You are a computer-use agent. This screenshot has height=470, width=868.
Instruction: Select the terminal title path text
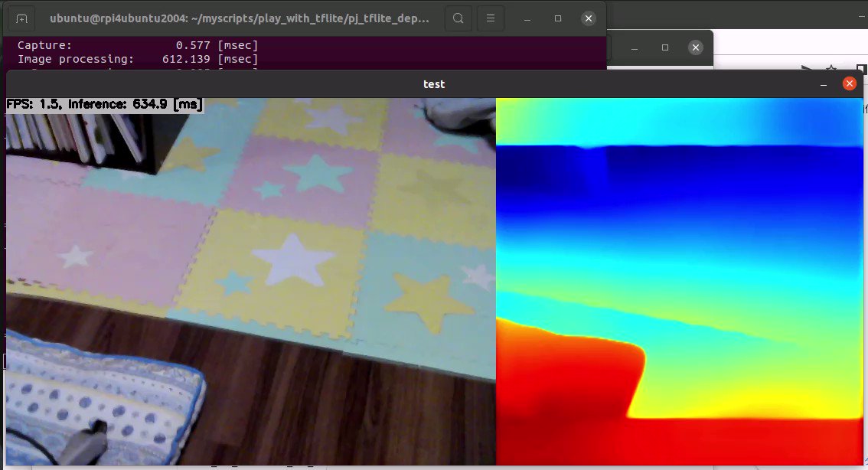(239, 18)
